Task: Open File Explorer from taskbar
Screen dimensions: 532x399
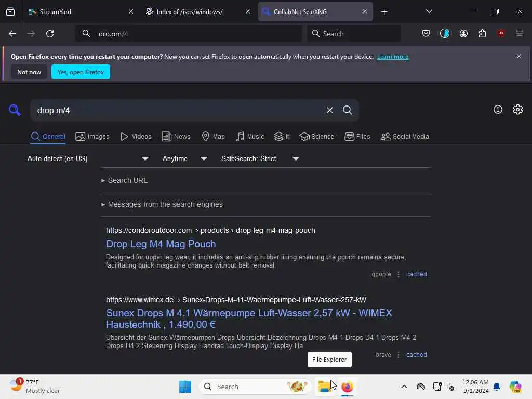Action: pyautogui.click(x=324, y=387)
